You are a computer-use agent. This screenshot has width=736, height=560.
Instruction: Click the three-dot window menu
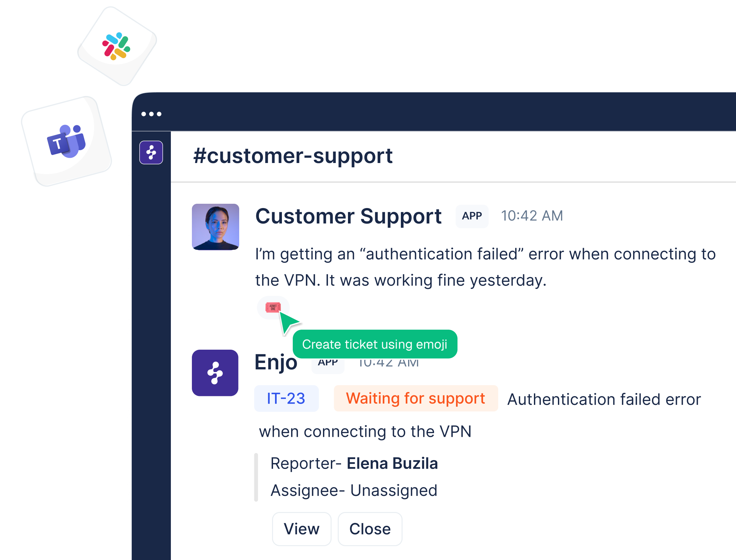151,114
